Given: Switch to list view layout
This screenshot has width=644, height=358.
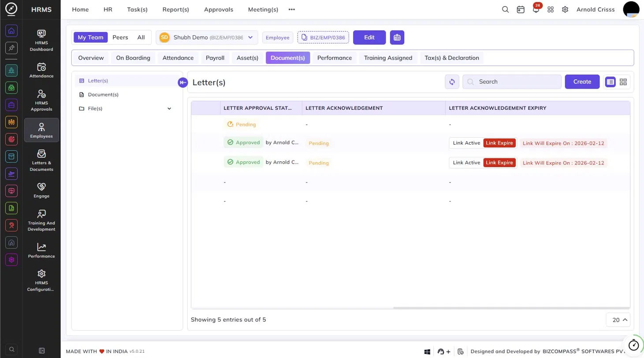Looking at the screenshot, I should coord(610,82).
